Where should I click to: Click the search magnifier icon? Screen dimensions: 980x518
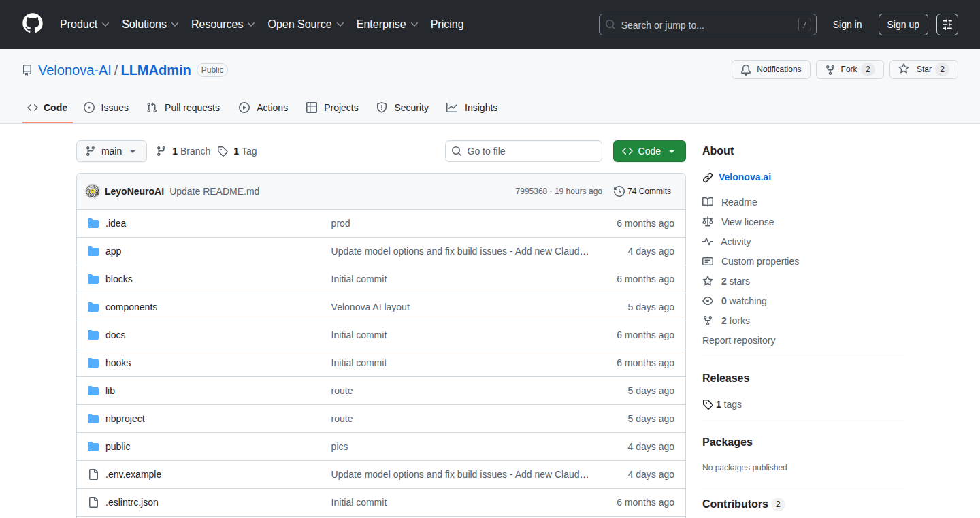(610, 25)
